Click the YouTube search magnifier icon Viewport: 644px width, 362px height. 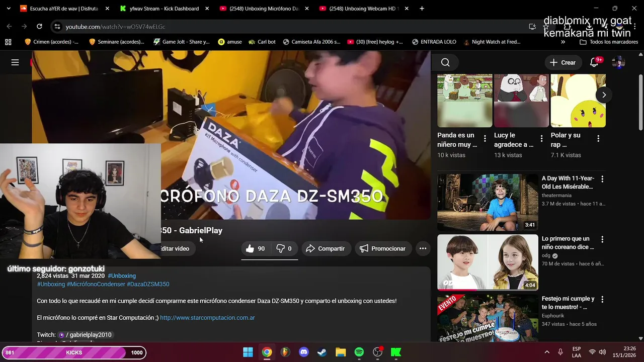(x=445, y=62)
